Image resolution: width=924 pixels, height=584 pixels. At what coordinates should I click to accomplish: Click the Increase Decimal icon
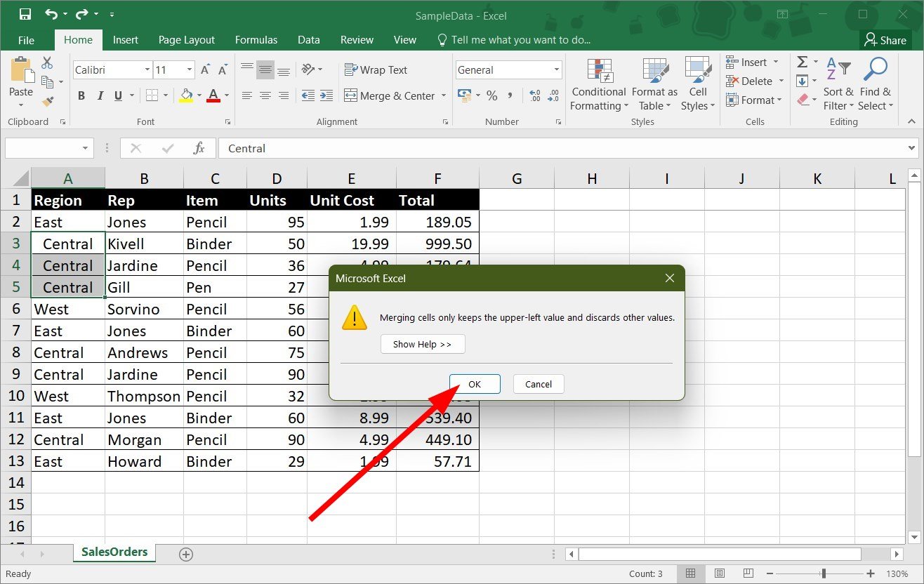click(535, 95)
